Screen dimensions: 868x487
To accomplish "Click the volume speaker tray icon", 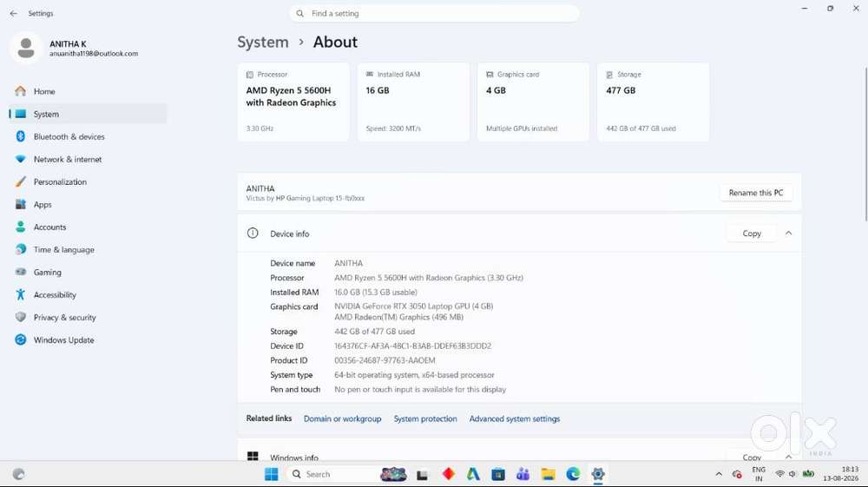I will click(792, 474).
